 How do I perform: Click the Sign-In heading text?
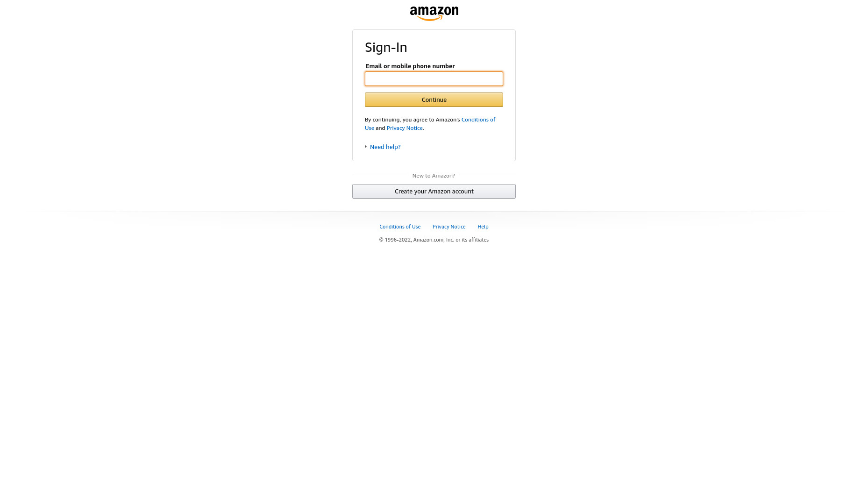(386, 47)
